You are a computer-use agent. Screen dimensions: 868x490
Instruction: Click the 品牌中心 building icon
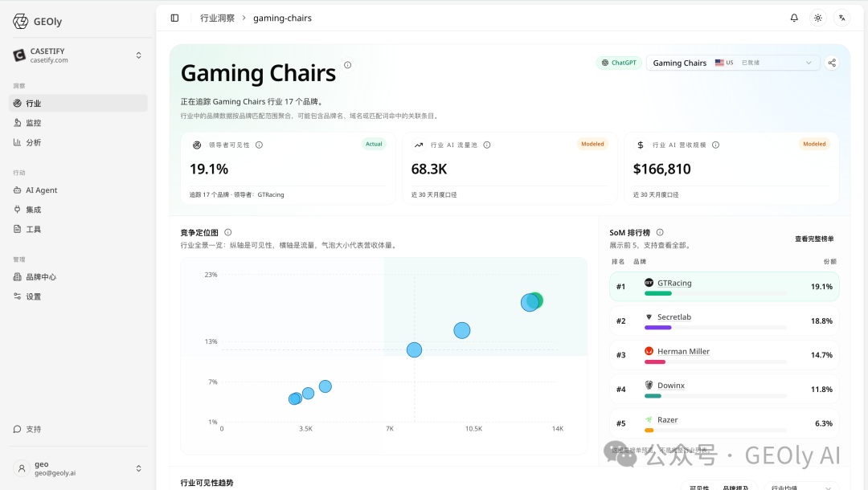point(17,277)
